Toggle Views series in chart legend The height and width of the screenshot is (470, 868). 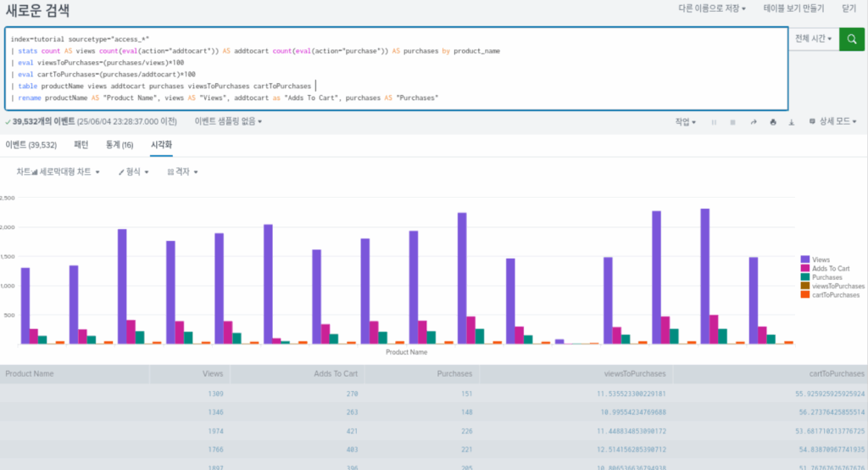pyautogui.click(x=815, y=260)
